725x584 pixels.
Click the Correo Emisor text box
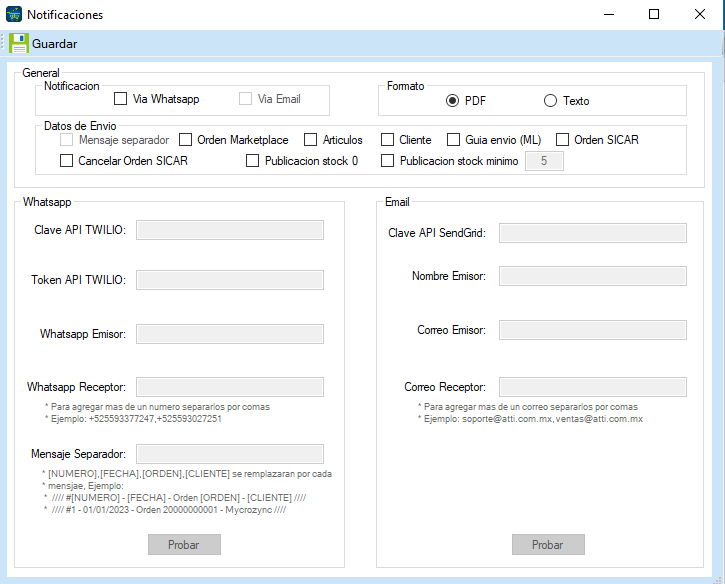[x=593, y=330]
